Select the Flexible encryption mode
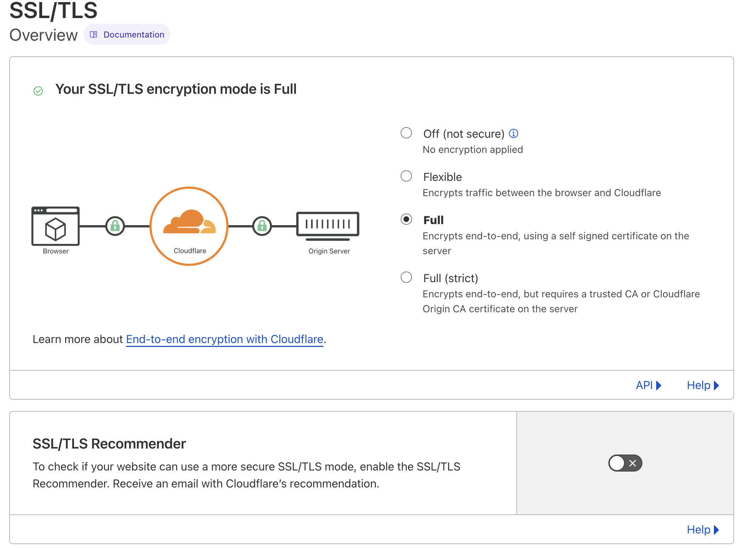Screen dimensions: 756x548 [406, 176]
